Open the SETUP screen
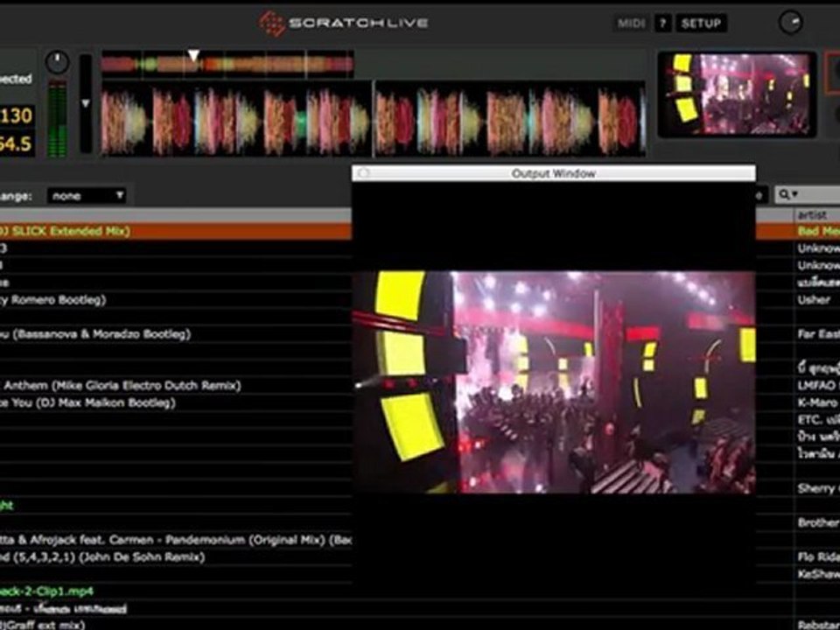Screen dimensions: 840x630 (700, 24)
